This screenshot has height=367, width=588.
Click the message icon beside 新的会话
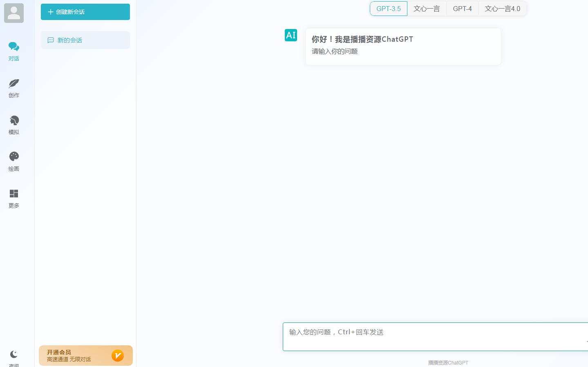51,40
